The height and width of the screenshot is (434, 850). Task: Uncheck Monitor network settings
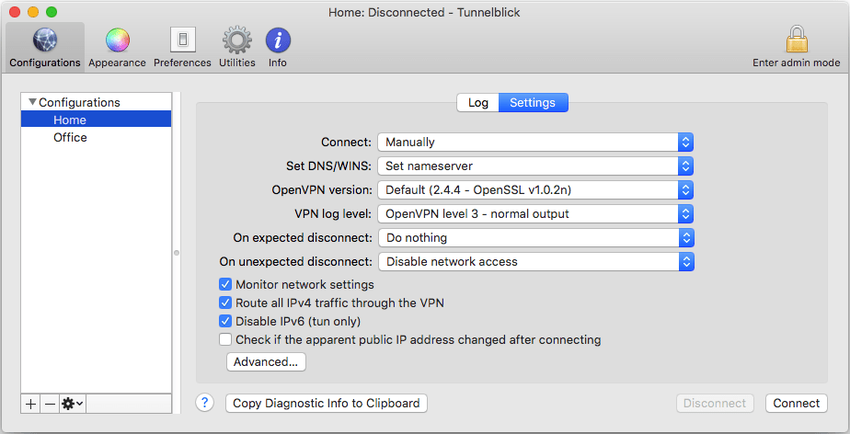point(225,284)
